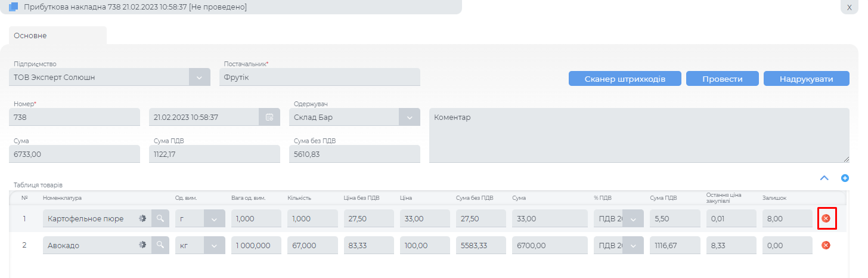The image size is (868, 278).
Task: Open ПДВ rate dropdown in first row
Action: click(x=633, y=219)
